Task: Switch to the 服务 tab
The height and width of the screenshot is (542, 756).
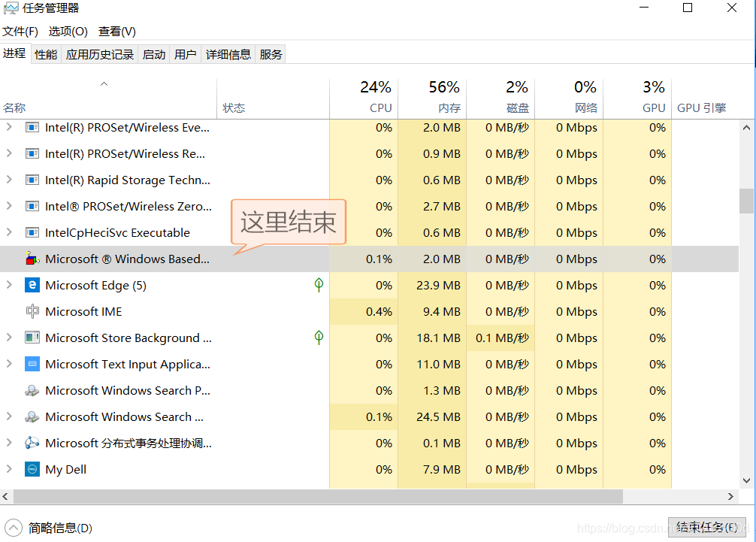Action: [x=271, y=54]
